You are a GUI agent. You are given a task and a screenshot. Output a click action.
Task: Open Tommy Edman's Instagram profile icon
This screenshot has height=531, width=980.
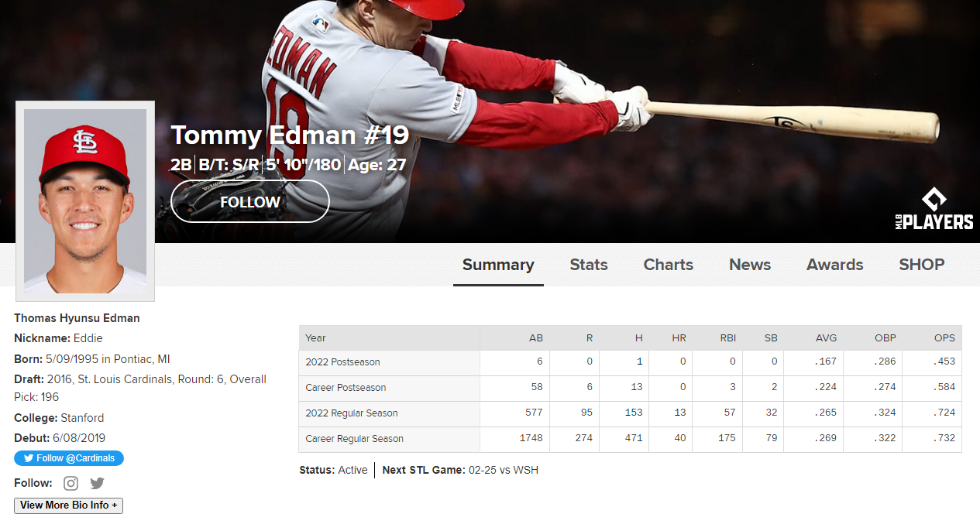(x=70, y=483)
